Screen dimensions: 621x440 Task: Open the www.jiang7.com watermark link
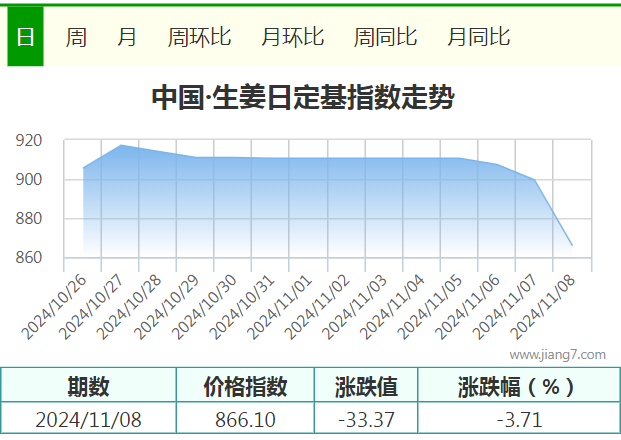coord(558,354)
